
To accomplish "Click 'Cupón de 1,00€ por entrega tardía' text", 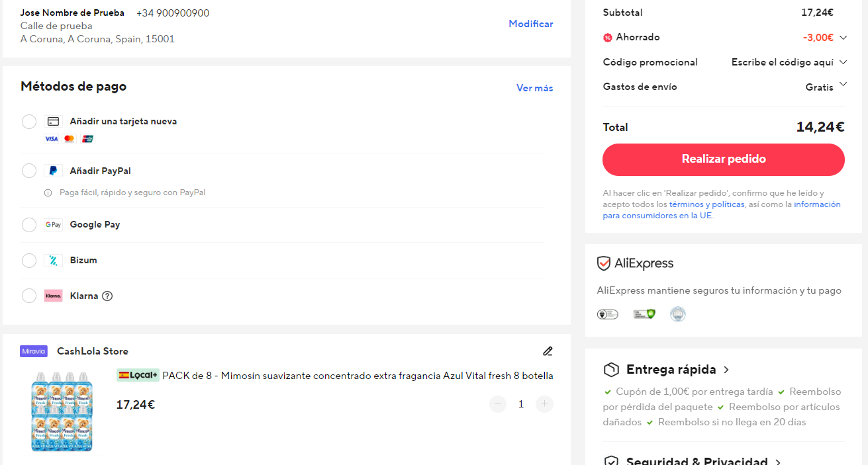I will 694,392.
